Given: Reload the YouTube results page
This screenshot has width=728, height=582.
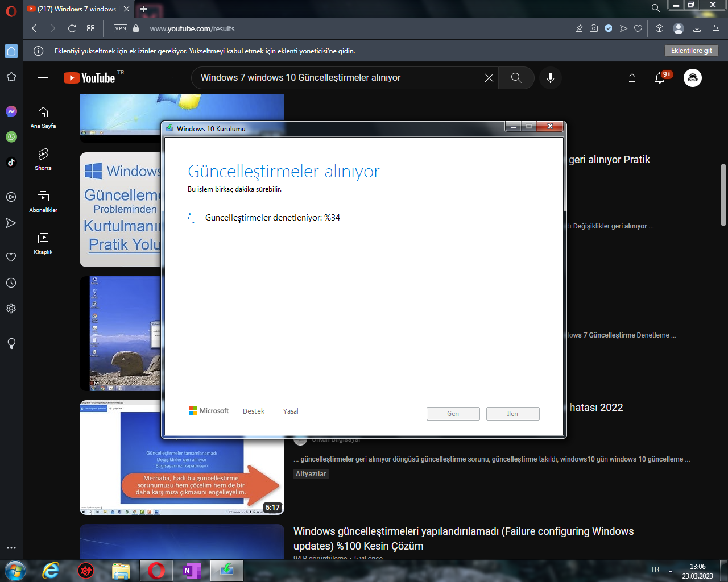Looking at the screenshot, I should click(72, 28).
